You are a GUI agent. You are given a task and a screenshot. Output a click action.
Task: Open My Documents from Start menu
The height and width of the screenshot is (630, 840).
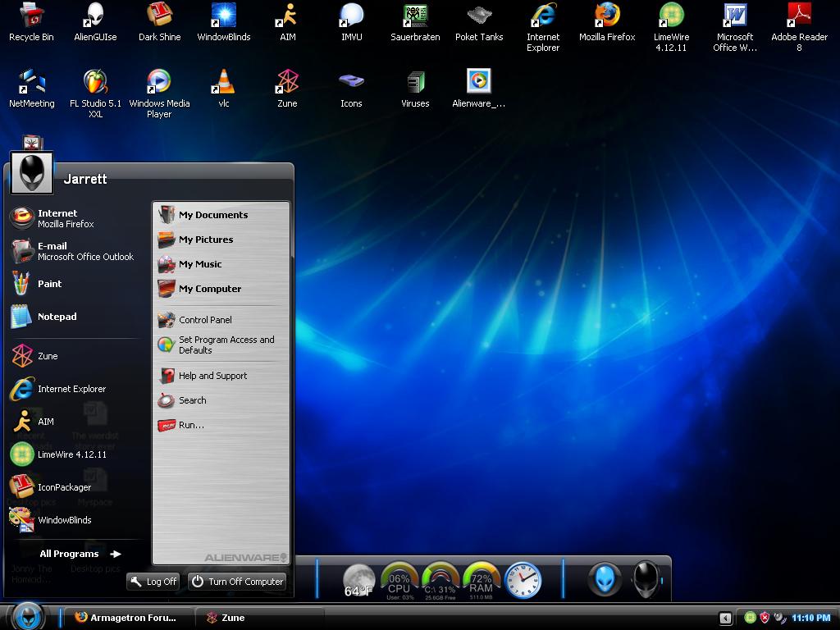point(213,215)
